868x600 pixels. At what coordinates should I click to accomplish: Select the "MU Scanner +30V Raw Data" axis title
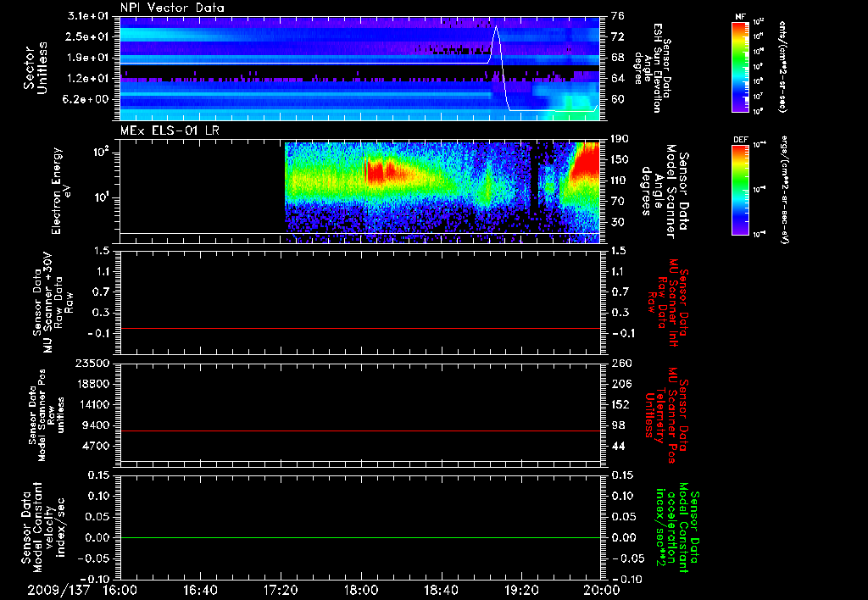[x=53, y=303]
